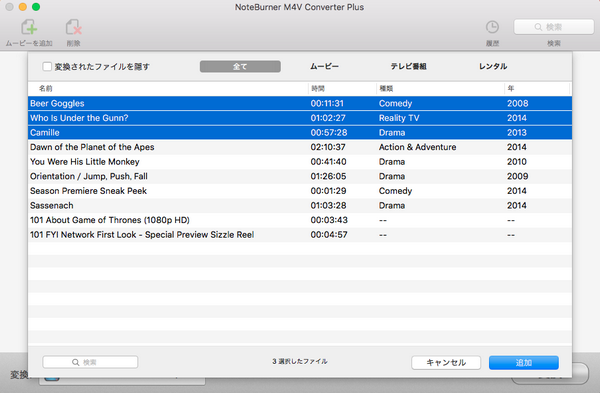
Task: Select the Camille row
Action: 300,132
